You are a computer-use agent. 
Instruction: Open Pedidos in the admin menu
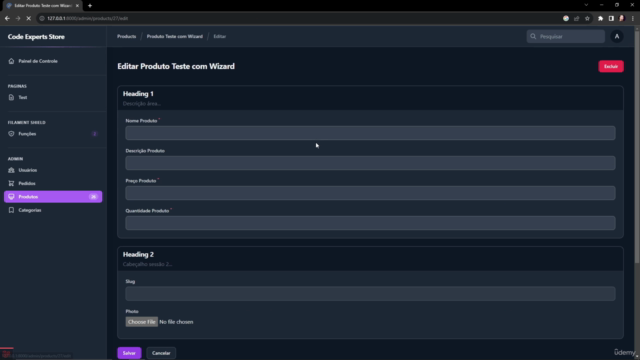[27, 184]
